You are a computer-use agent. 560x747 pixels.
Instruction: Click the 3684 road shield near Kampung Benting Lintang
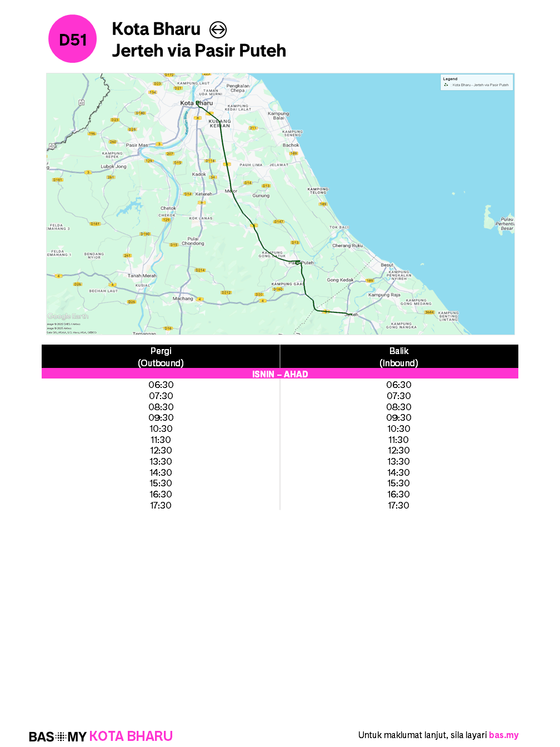pos(429,312)
